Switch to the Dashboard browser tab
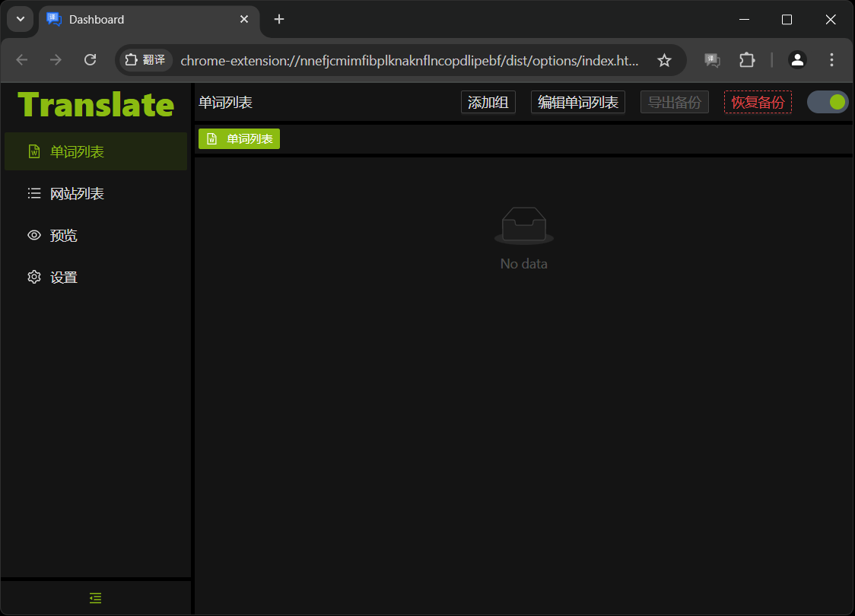The height and width of the screenshot is (616, 855). (137, 19)
